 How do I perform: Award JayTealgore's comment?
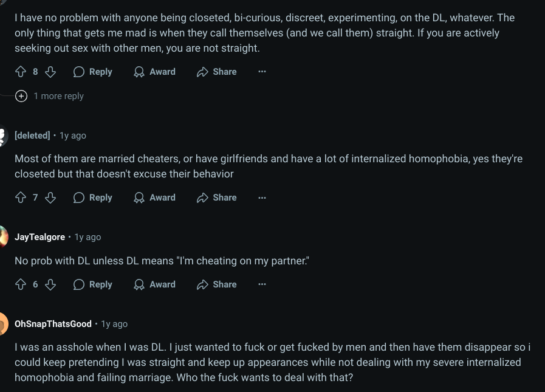pyautogui.click(x=155, y=284)
